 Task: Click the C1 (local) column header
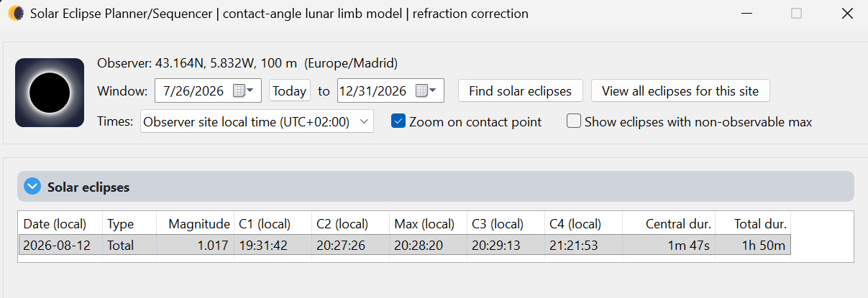coord(273,224)
